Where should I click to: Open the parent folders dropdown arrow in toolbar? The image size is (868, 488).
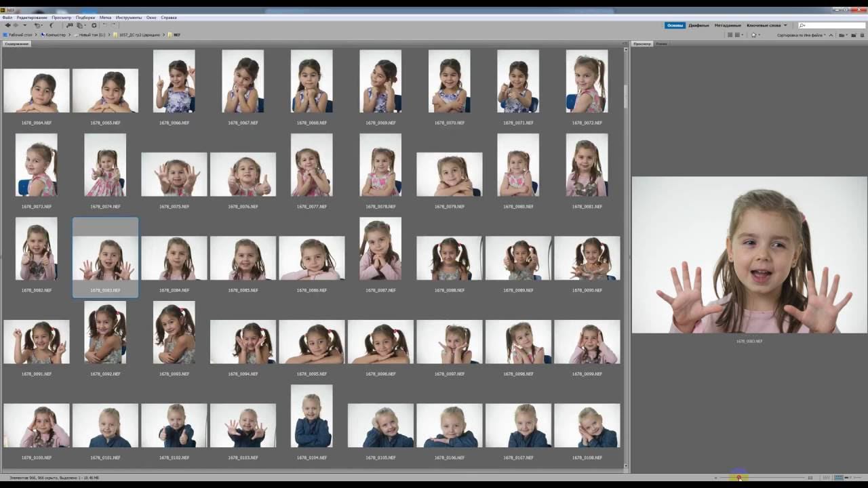pos(25,25)
